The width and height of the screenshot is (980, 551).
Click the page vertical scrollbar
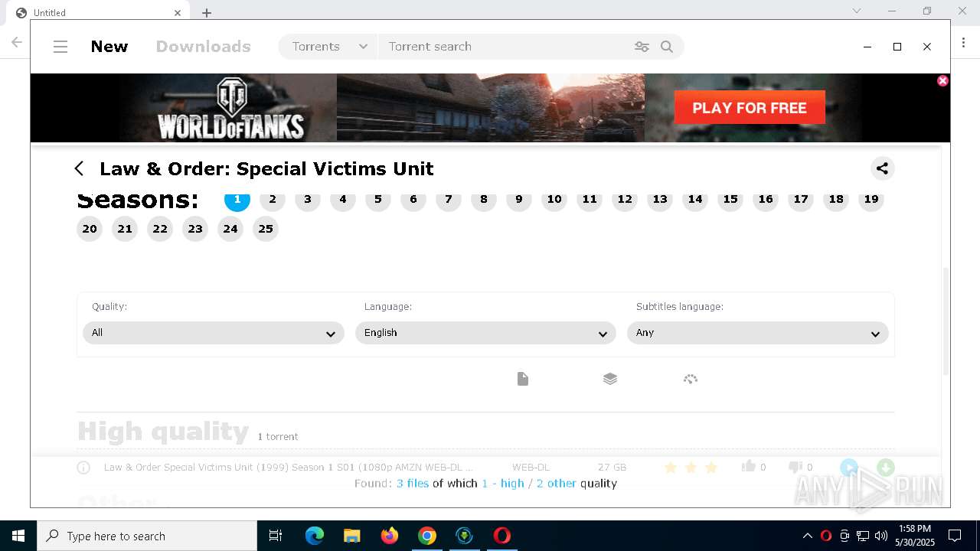click(x=946, y=321)
